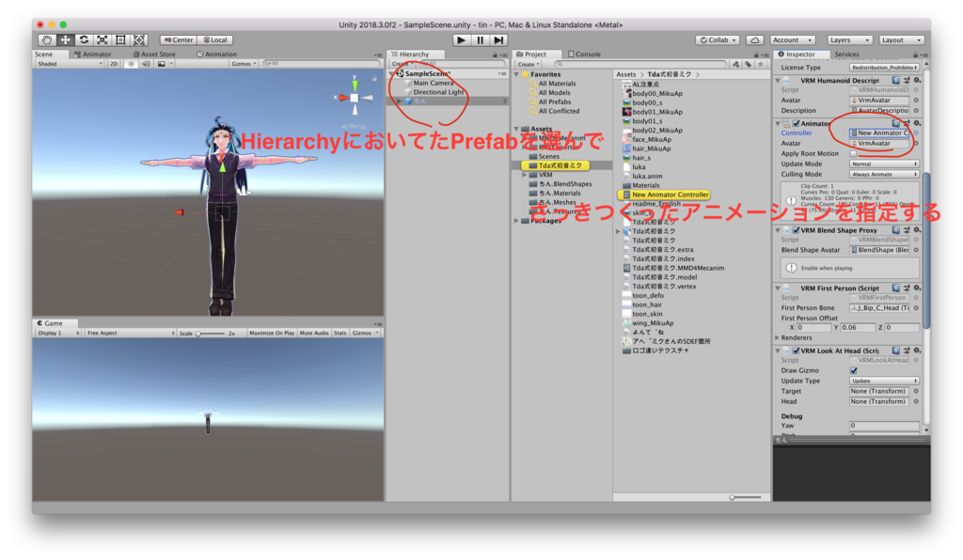The width and height of the screenshot is (963, 560).
Task: Toggle scene lighting sun icon
Action: click(131, 64)
